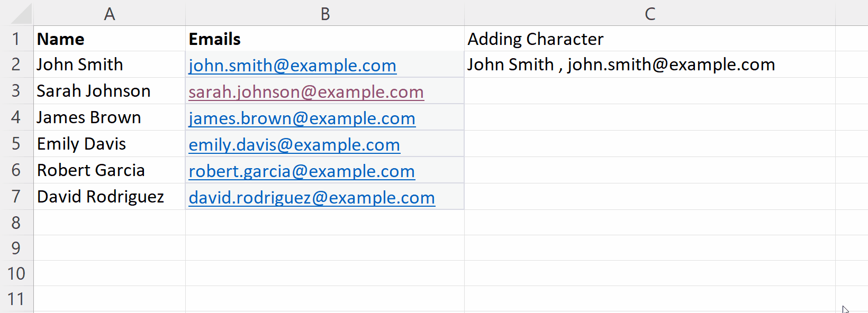Select empty cell C5 beside Emily's email

[650, 144]
